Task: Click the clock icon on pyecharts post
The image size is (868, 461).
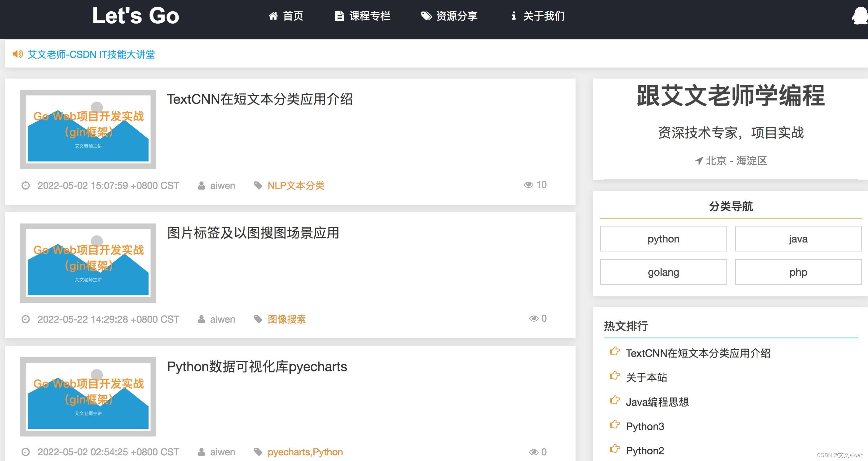Action: (x=26, y=452)
